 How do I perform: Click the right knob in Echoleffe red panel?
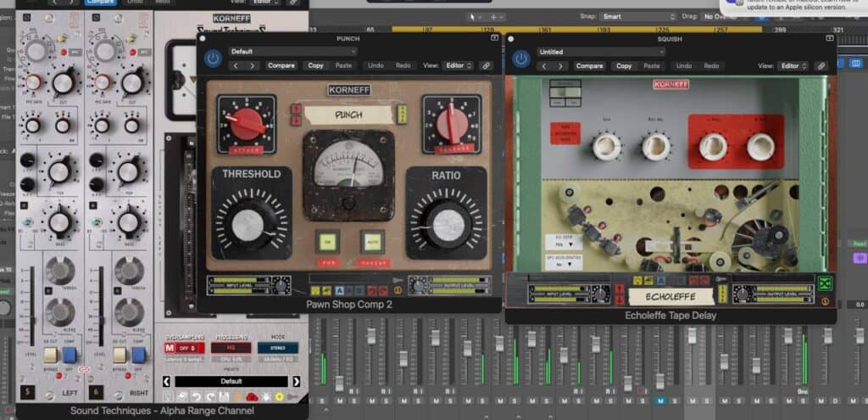760,147
